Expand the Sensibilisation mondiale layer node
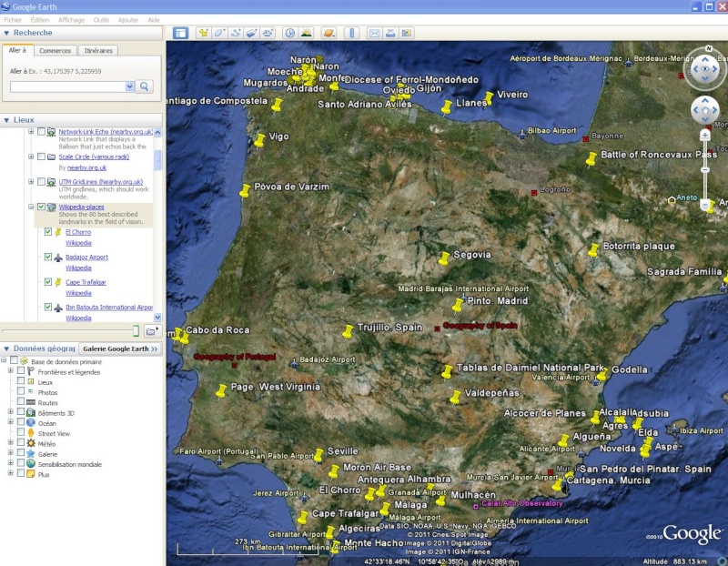728x566 pixels. (10, 463)
